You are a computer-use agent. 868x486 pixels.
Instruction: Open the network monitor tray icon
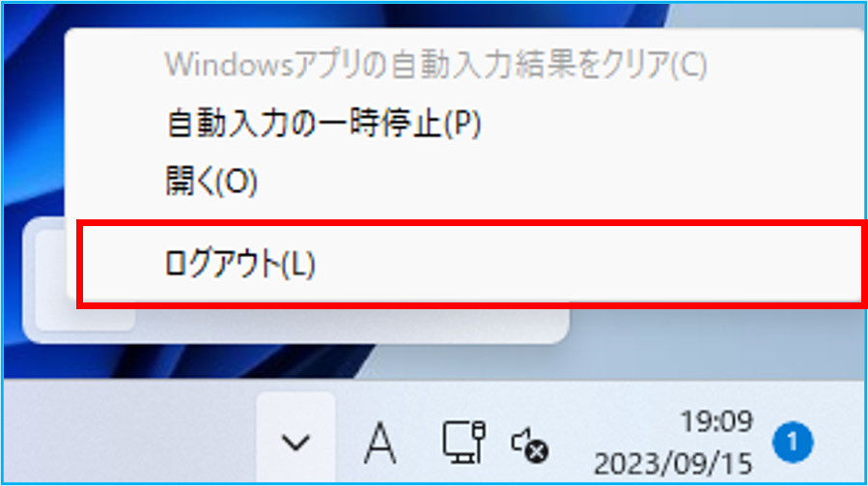463,442
